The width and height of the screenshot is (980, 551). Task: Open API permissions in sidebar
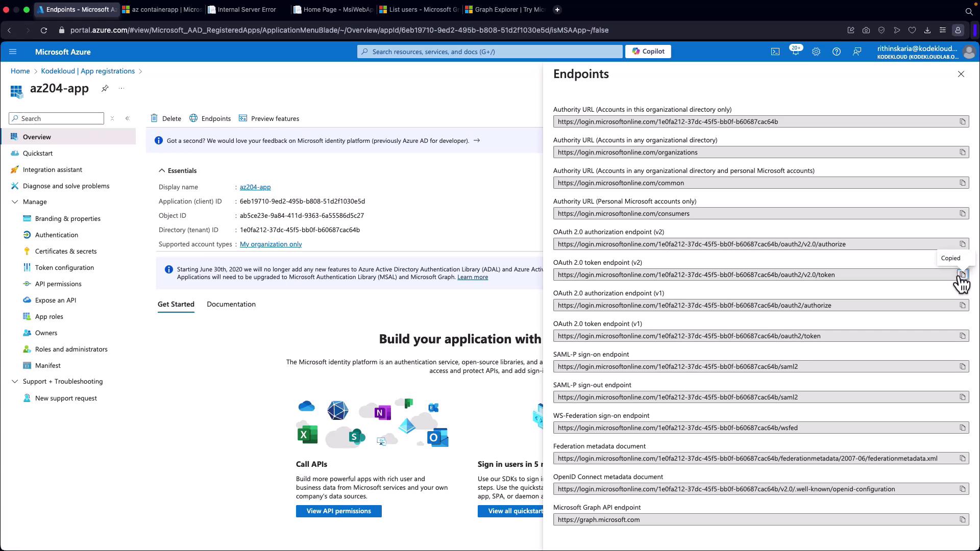click(x=58, y=284)
